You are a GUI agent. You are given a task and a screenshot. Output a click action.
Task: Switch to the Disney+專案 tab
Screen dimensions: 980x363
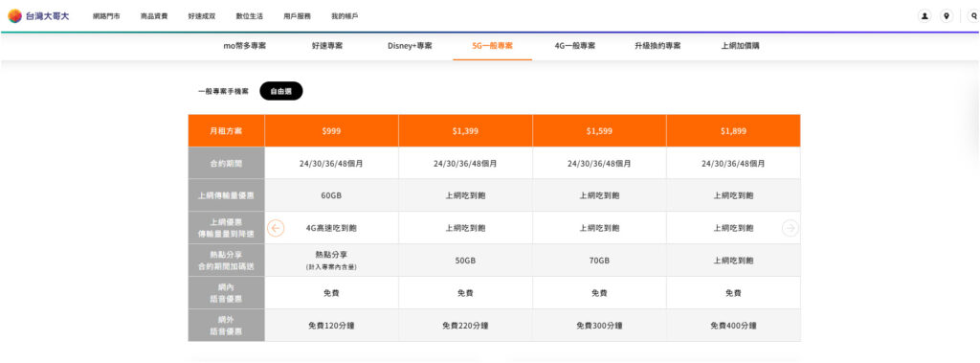click(x=410, y=46)
